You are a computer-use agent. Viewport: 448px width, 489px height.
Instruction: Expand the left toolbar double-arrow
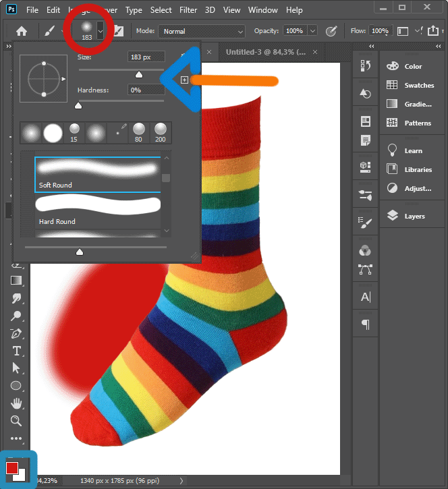9,47
